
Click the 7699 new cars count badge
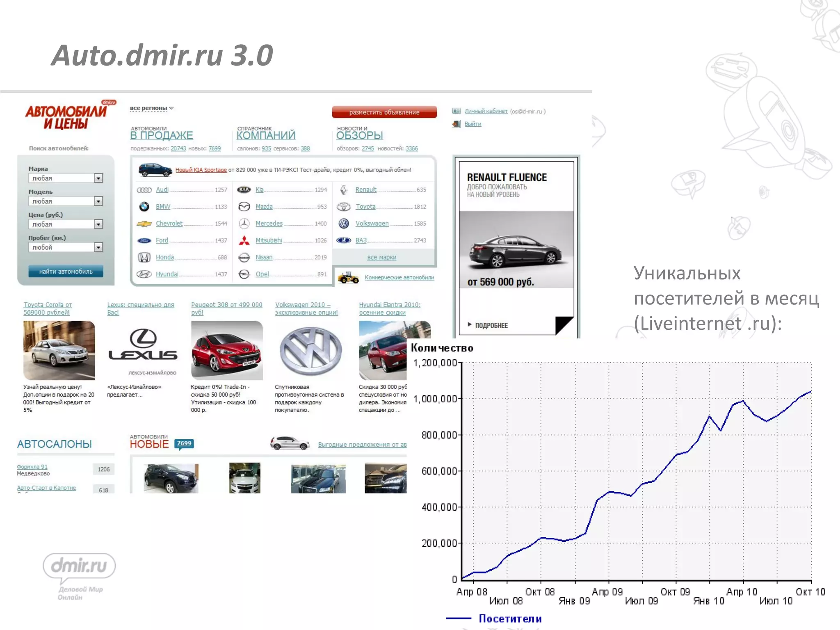point(184,443)
